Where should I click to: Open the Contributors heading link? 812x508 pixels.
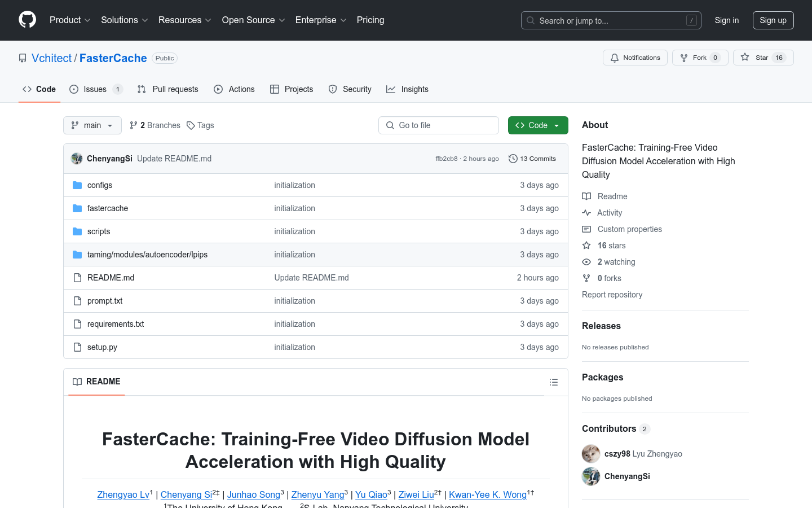[x=616, y=428]
